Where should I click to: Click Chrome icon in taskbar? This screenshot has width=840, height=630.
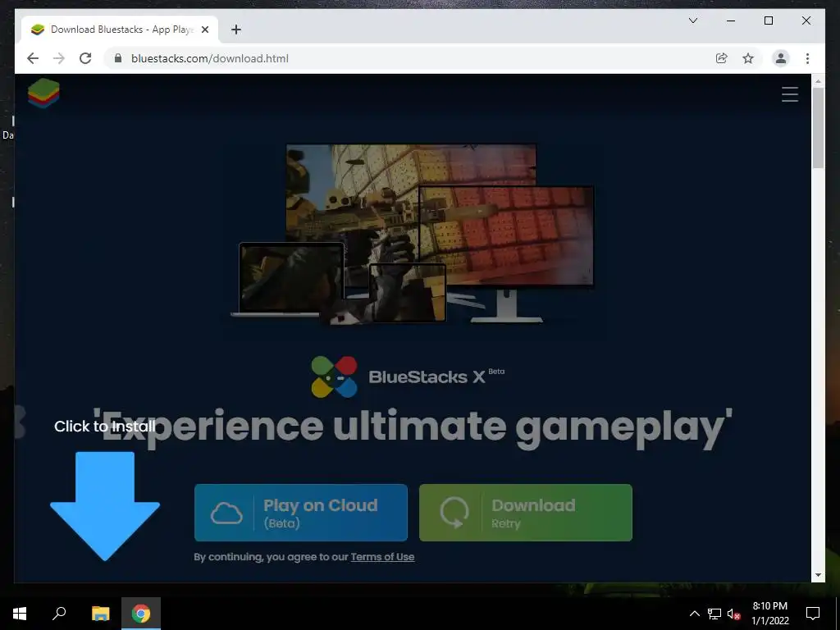[141, 614]
